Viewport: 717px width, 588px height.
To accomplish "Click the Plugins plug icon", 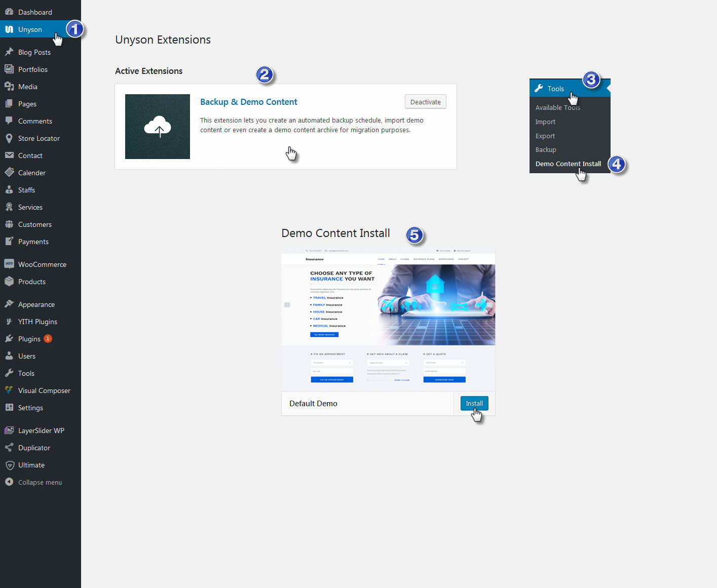I will point(9,339).
